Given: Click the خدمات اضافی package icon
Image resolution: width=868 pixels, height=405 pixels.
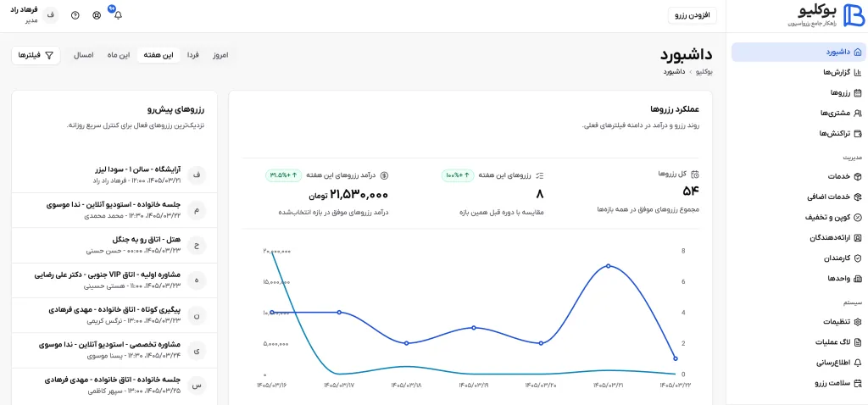Looking at the screenshot, I should (858, 197).
